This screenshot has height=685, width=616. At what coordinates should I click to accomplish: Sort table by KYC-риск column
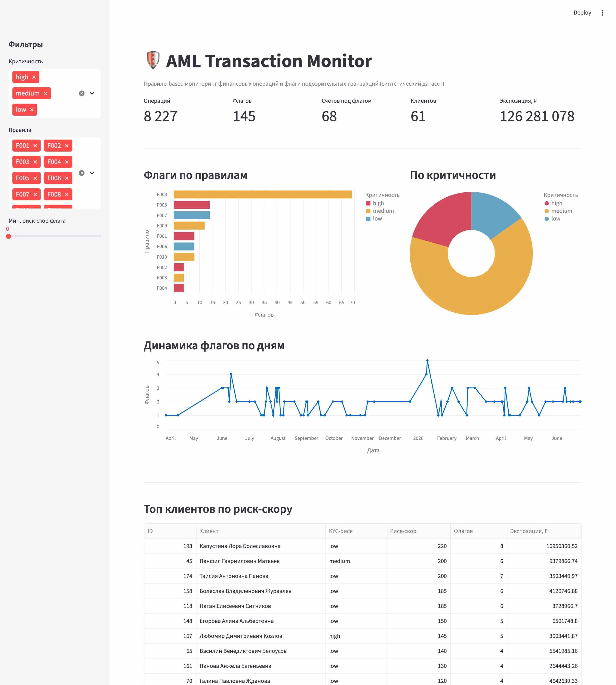point(356,531)
